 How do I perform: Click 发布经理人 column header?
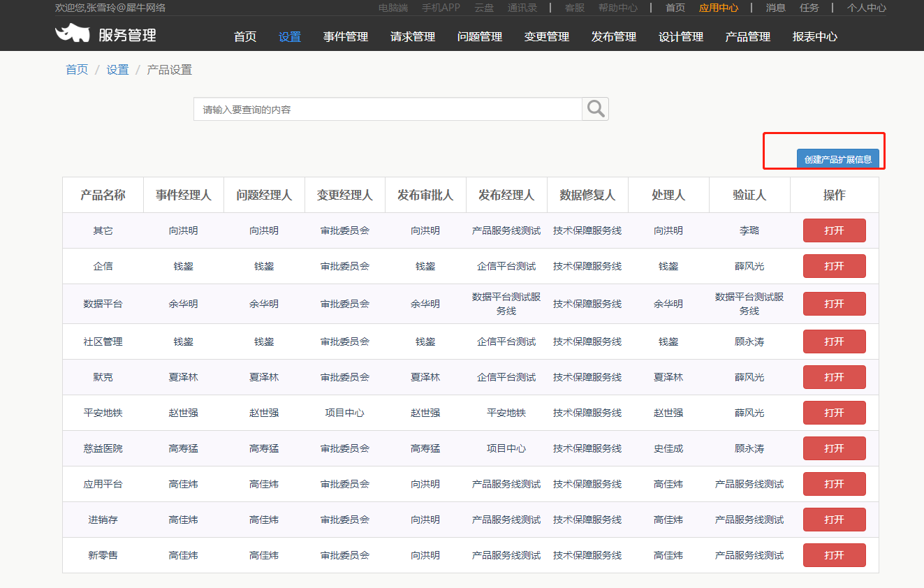click(506, 195)
